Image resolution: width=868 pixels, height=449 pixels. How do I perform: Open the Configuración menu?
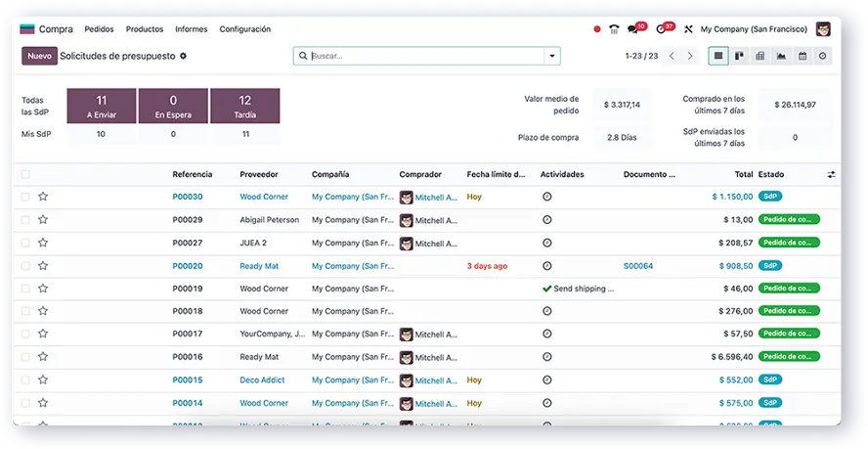point(244,29)
